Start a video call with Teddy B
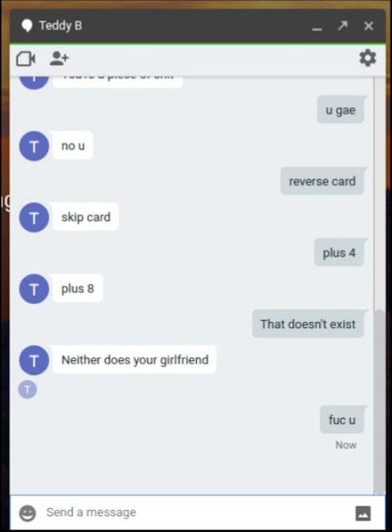This screenshot has width=392, height=532. coord(26,59)
